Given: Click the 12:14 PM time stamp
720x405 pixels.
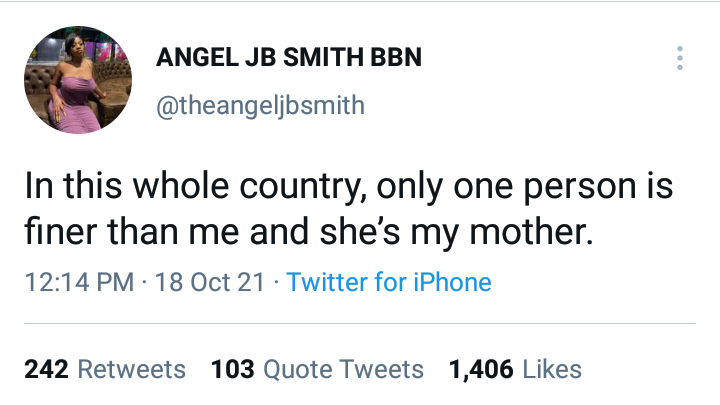Looking at the screenshot, I should tap(78, 282).
